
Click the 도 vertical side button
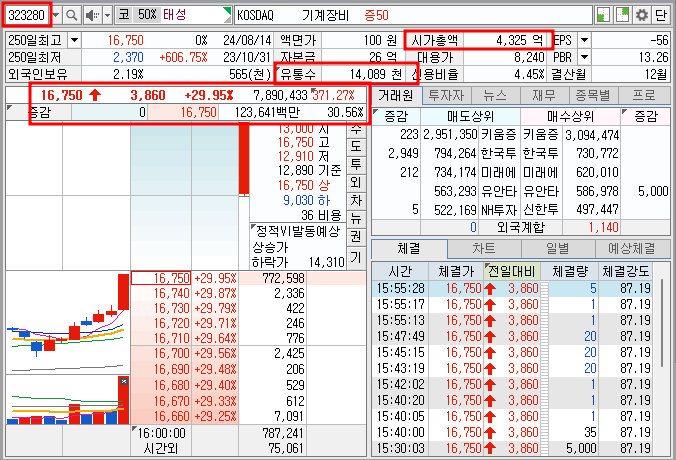pyautogui.click(x=356, y=146)
